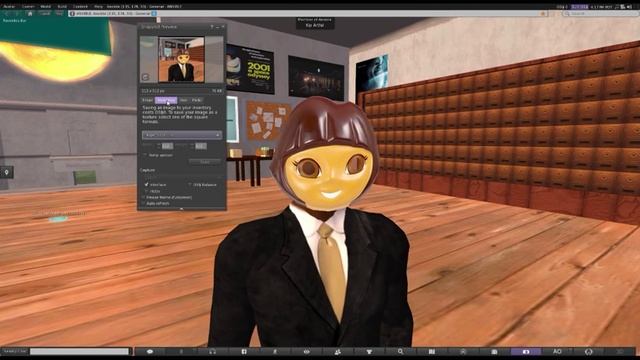Viewport: 640px width, 360px height.
Task: Click the Nearby Chat label button
Action: click(x=15, y=351)
